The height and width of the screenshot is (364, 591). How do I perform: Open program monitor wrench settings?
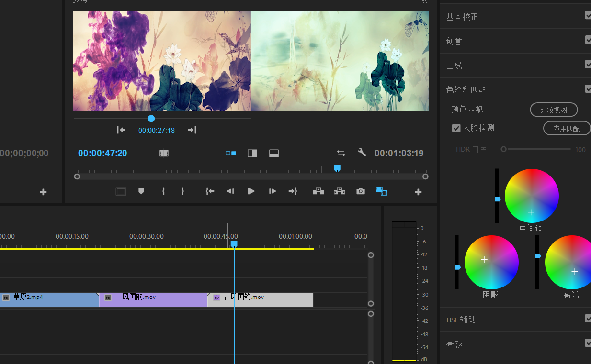(362, 153)
